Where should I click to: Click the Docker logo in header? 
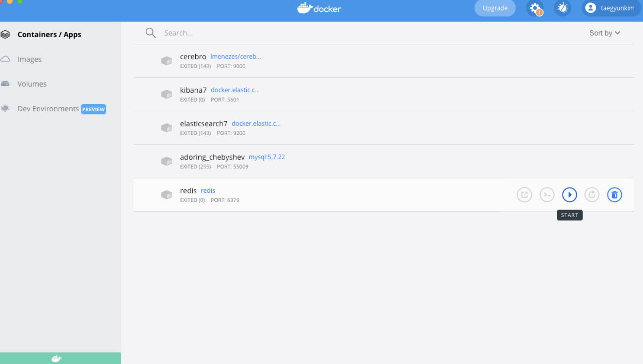pyautogui.click(x=319, y=8)
